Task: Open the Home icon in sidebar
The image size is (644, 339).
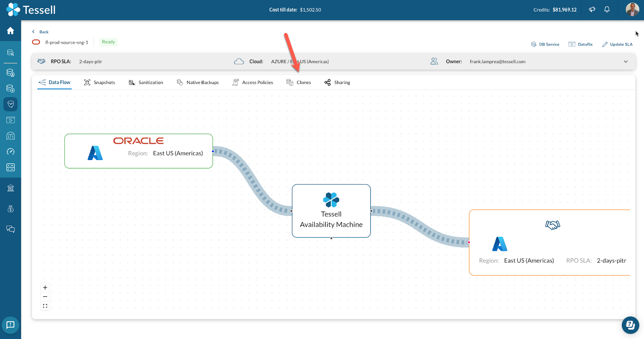Action: point(10,31)
